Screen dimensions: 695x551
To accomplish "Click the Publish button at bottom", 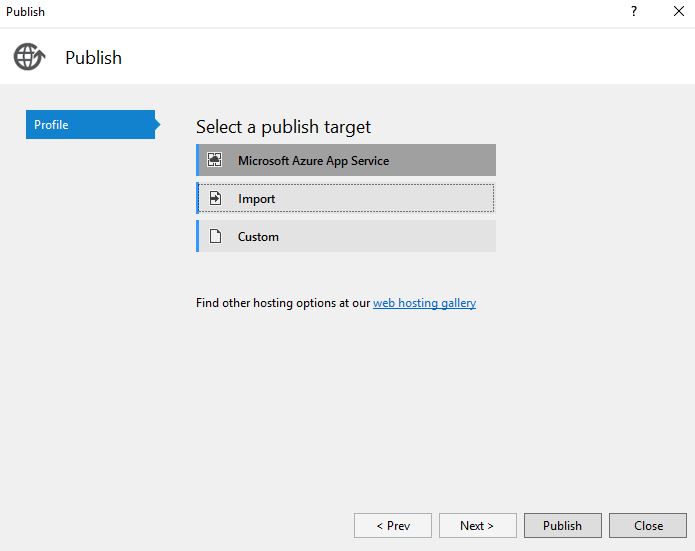I will tap(563, 526).
